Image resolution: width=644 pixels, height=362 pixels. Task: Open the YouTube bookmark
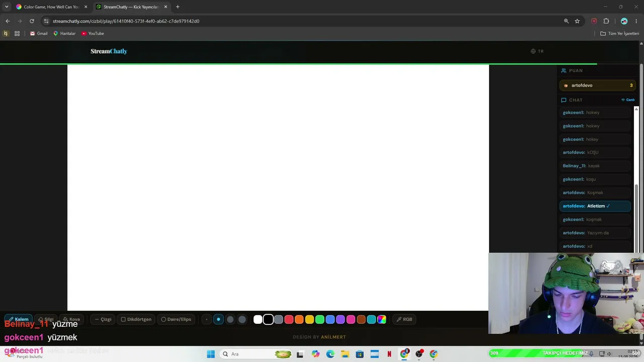[93, 34]
